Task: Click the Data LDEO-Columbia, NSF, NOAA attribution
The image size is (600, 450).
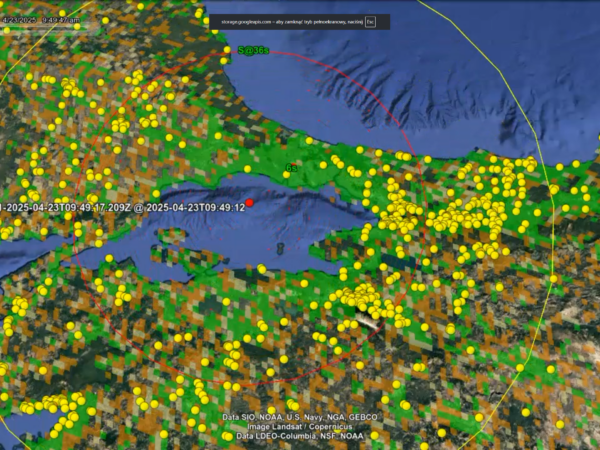Action: (x=300, y=436)
